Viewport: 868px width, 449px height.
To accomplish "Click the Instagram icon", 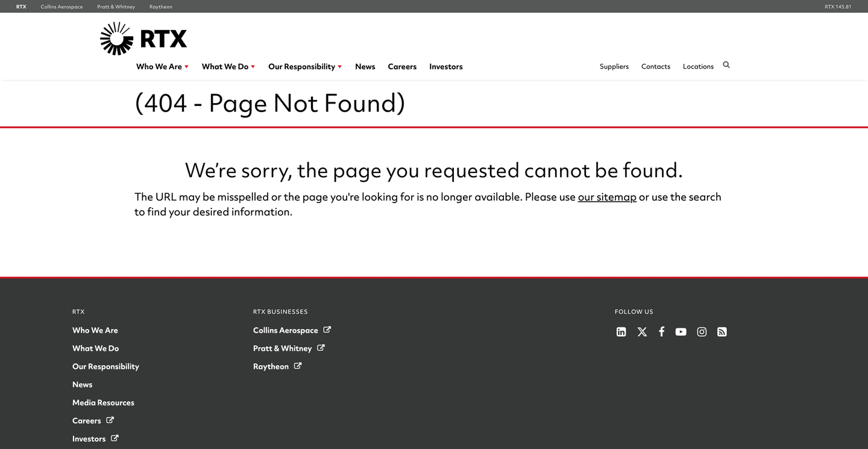I will [x=702, y=332].
